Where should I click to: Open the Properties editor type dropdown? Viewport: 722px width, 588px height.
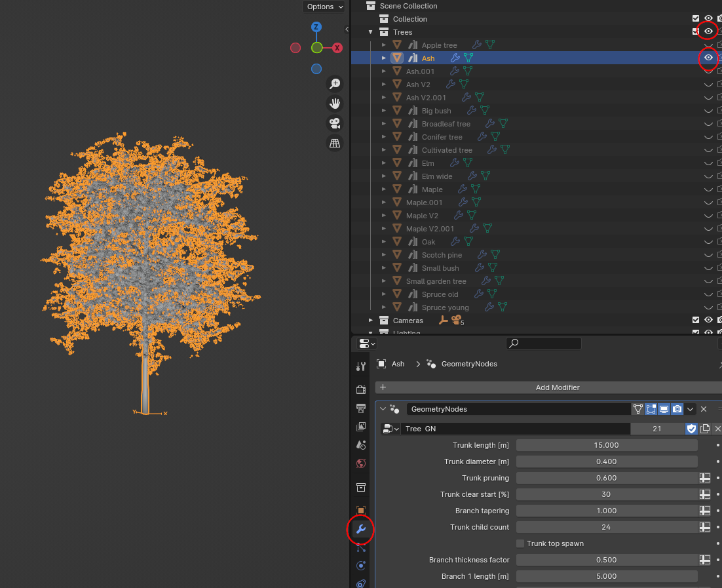point(367,343)
